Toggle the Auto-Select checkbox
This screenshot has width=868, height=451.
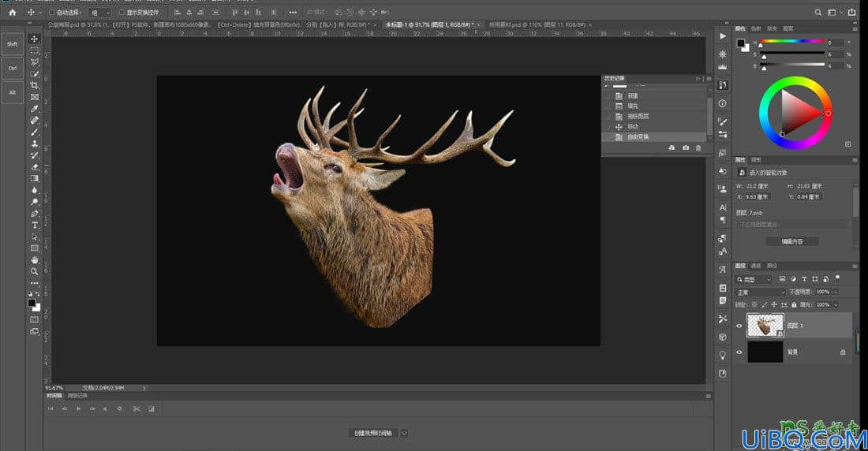(x=51, y=12)
